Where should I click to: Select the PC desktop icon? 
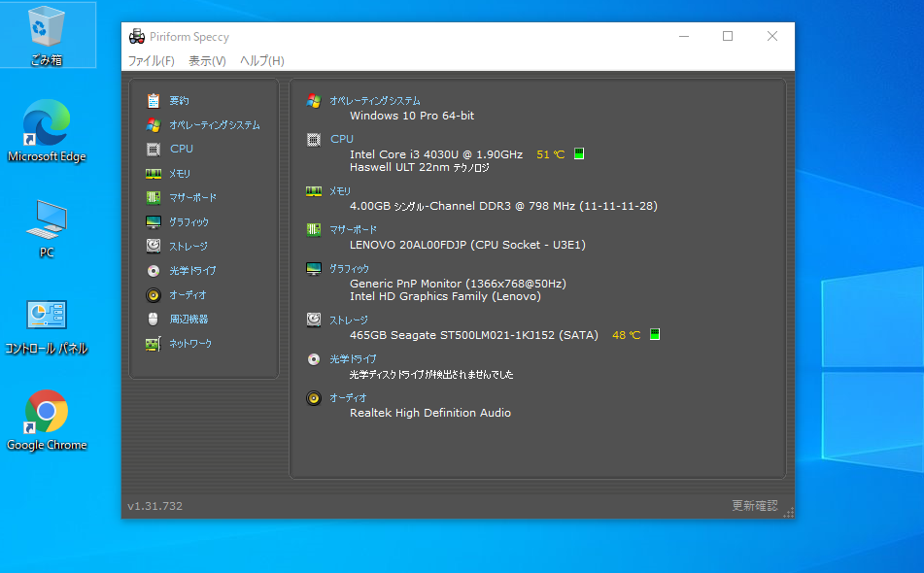click(47, 228)
